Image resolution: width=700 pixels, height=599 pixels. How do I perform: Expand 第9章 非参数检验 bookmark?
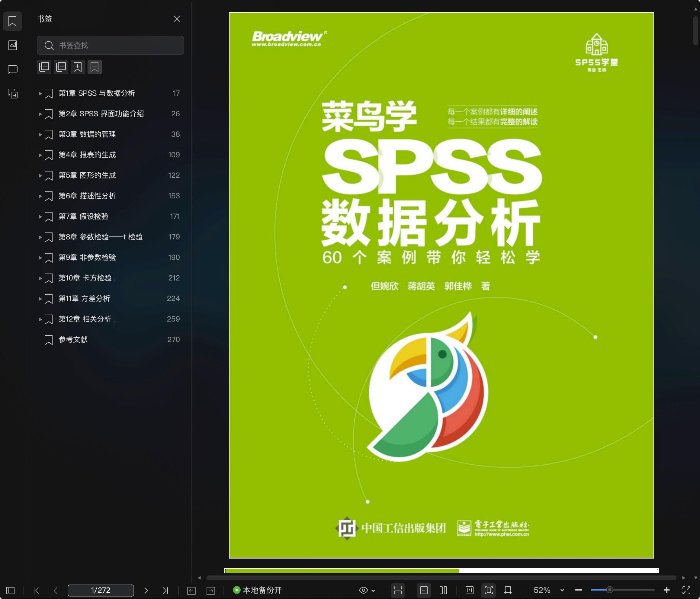coord(40,258)
